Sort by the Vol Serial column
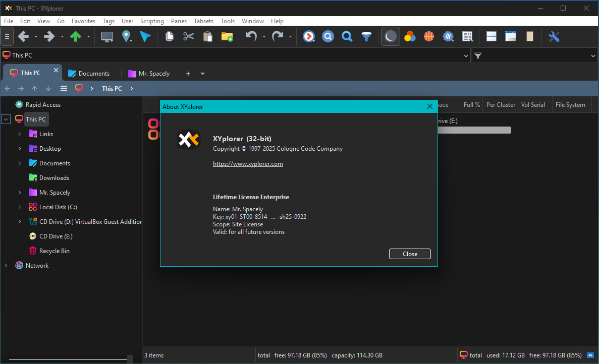The height and width of the screenshot is (364, 599). tap(533, 104)
